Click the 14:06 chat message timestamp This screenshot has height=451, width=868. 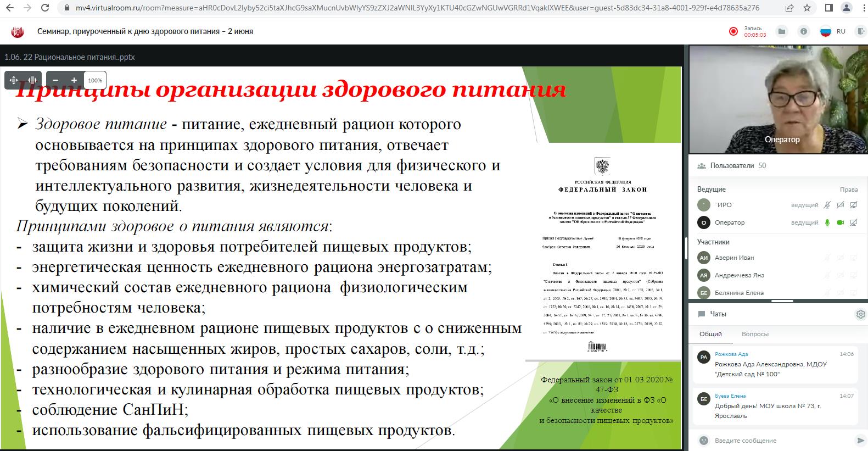847,354
